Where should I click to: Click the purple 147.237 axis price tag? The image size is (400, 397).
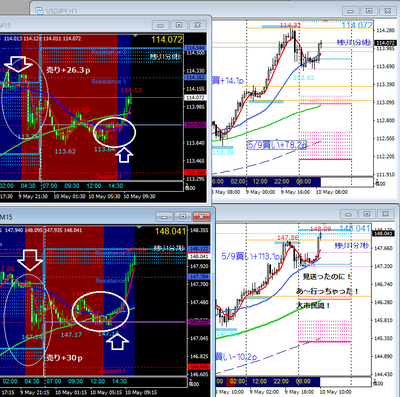pyautogui.click(x=199, y=322)
